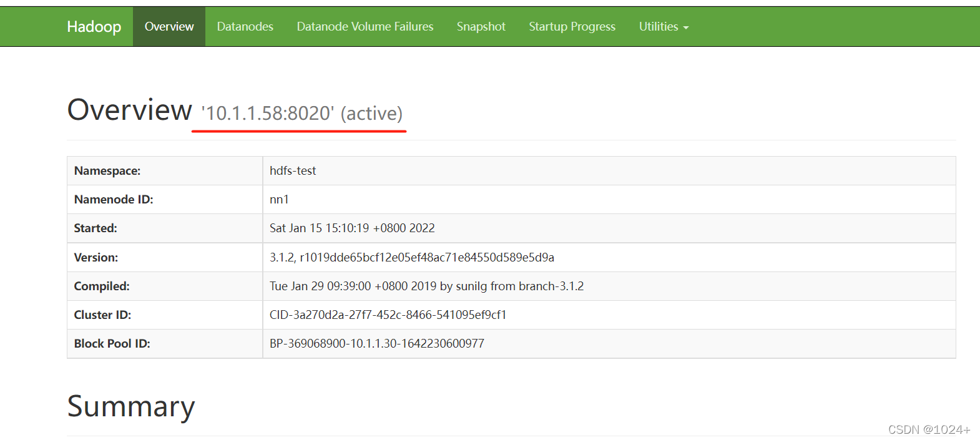Click the Started: label
Image resolution: width=980 pixels, height=440 pixels.
96,228
